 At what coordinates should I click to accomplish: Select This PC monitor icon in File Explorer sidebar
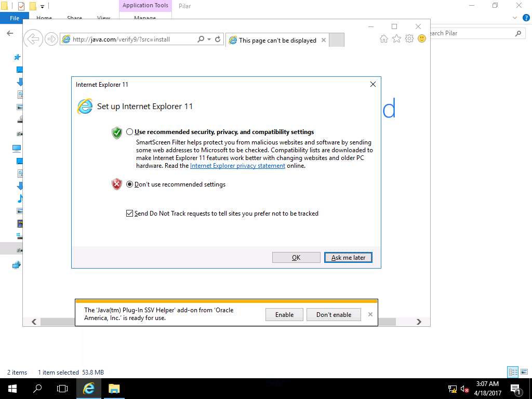pos(16,148)
